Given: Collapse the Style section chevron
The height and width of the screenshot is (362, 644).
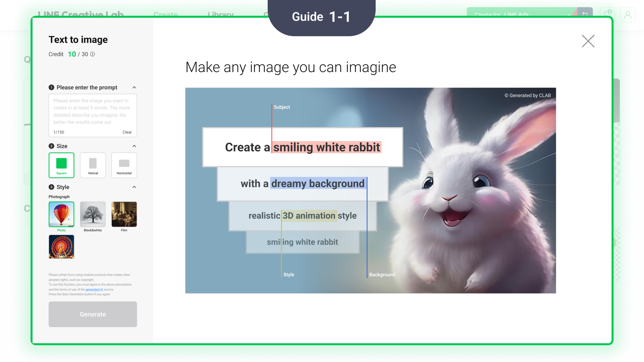Looking at the screenshot, I should tap(134, 187).
